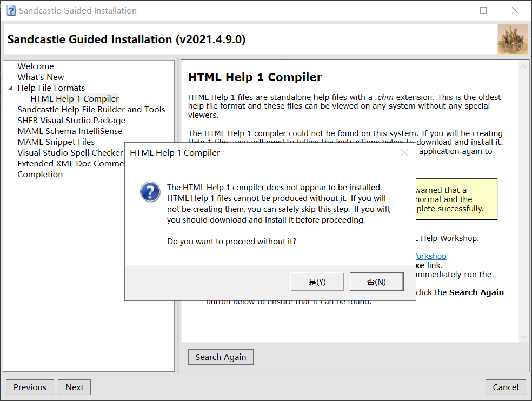Select MAML Snippet Files in the sidebar
Screen dimensions: 532x401
click(x=56, y=142)
